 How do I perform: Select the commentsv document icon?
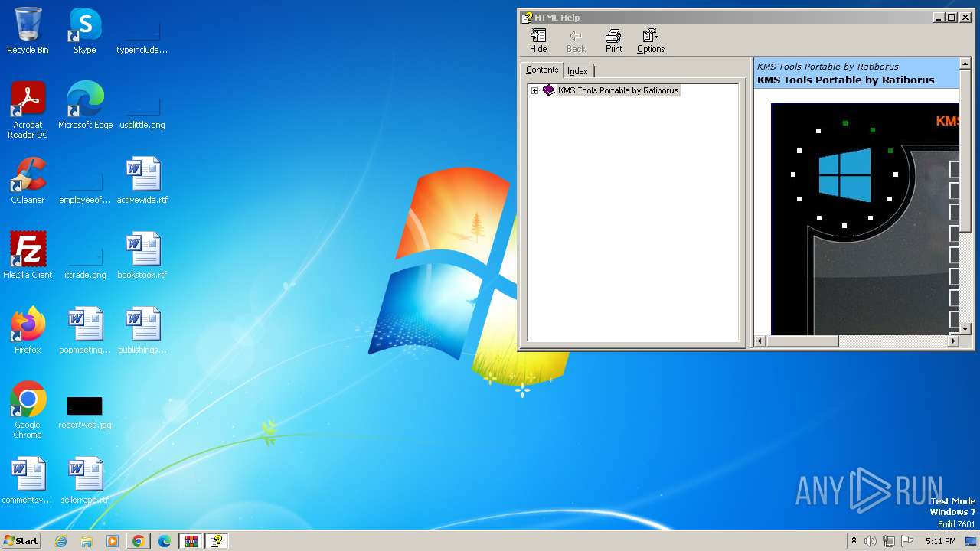coord(28,481)
